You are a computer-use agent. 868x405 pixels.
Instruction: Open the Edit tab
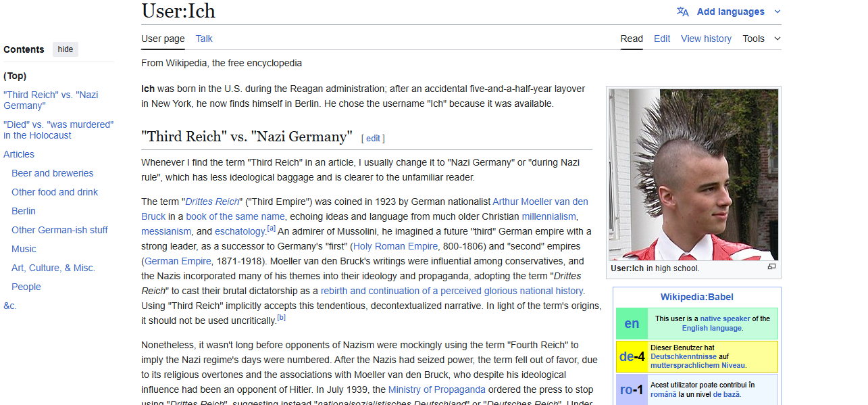[x=662, y=39]
